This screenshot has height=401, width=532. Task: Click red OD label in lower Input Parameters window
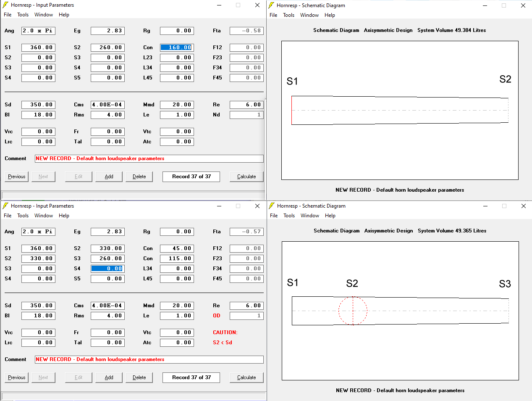pos(217,316)
